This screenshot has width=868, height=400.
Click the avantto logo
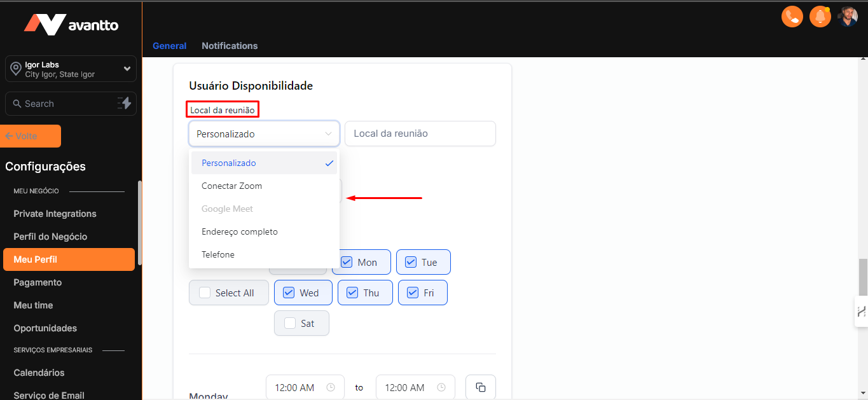coord(71,25)
